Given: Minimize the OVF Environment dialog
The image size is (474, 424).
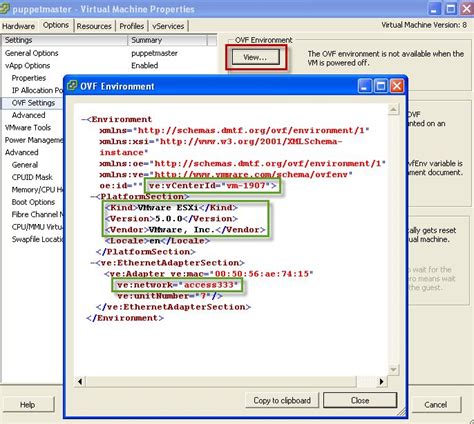Looking at the screenshot, I should (x=364, y=86).
